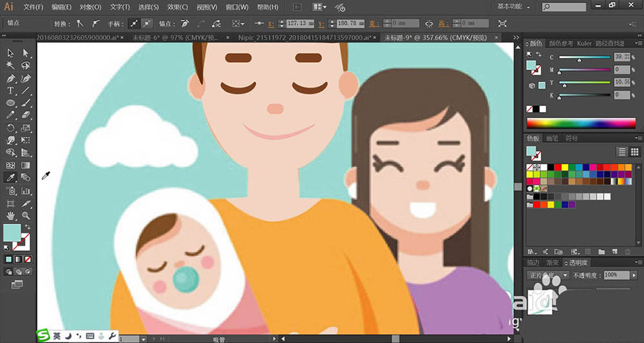Select the Free Transform tool

[26, 141]
